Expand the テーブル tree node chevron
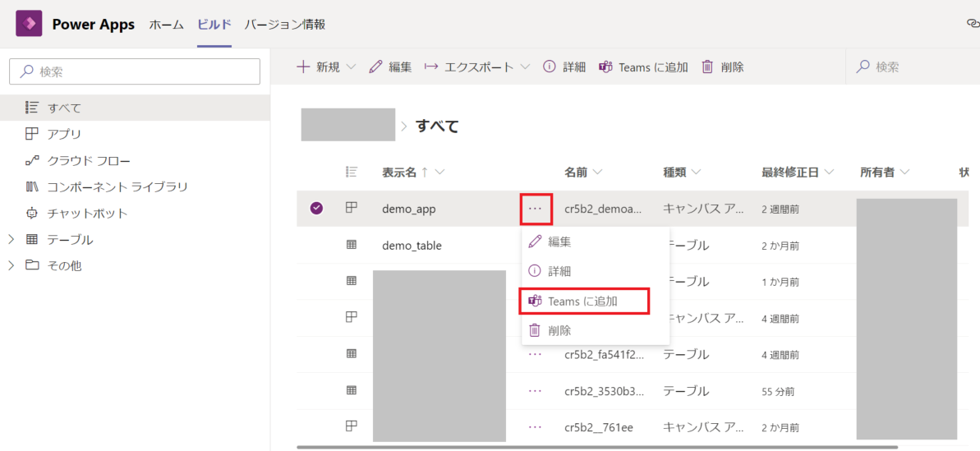The height and width of the screenshot is (451, 980). pyautogui.click(x=11, y=239)
